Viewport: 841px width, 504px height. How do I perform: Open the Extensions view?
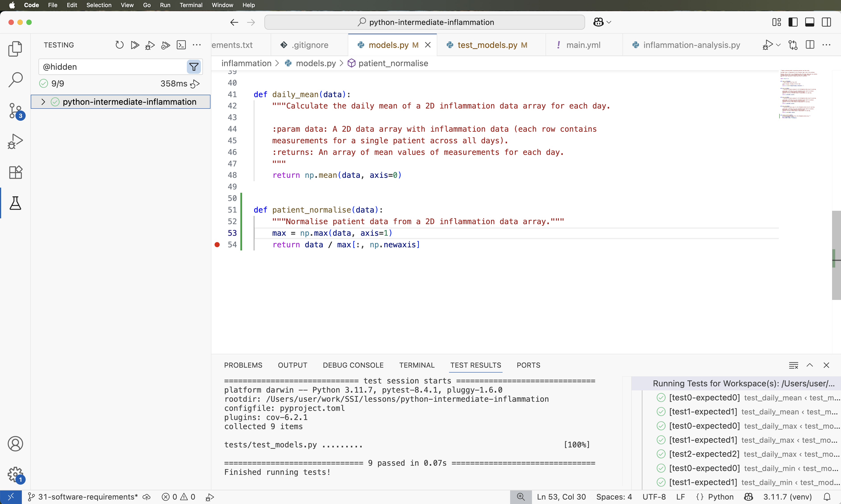(15, 172)
